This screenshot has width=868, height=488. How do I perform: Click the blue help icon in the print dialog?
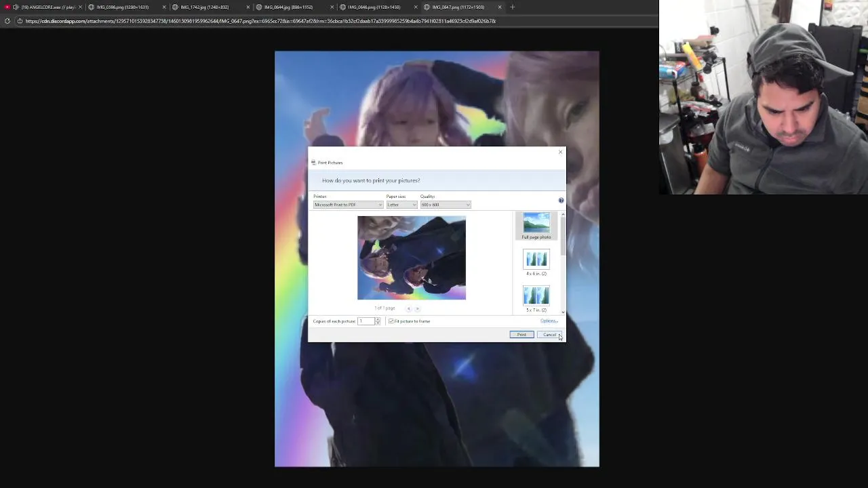[561, 201]
